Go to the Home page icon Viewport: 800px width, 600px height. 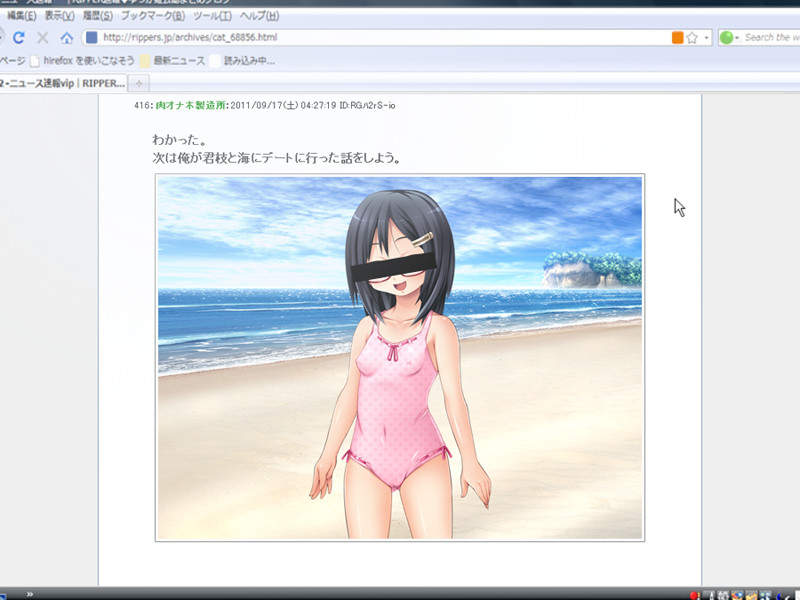66,38
